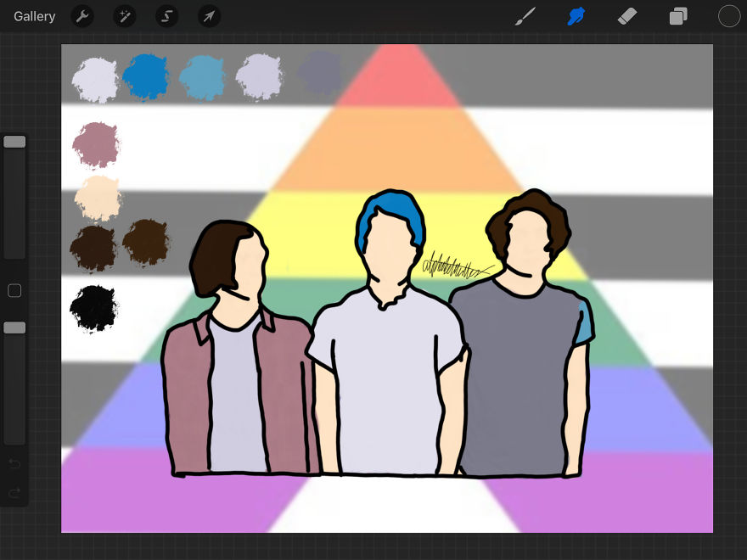Tap the redo arrow in the sidebar

tap(14, 495)
